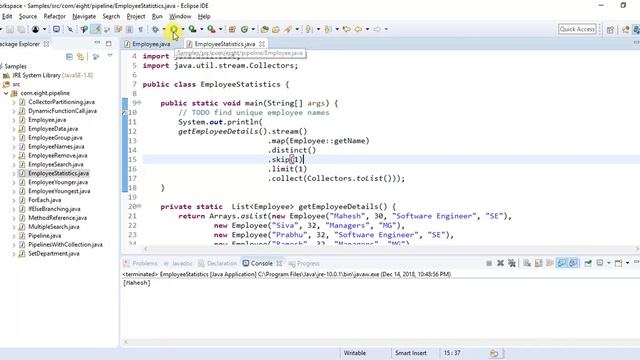
Task: Expand CollectorPartitioning.java node
Action: click(x=14, y=102)
